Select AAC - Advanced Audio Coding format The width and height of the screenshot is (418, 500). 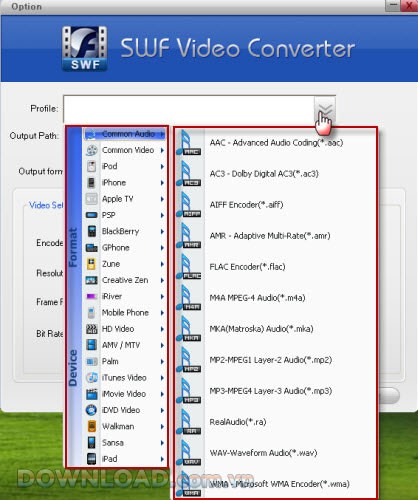pyautogui.click(x=276, y=143)
